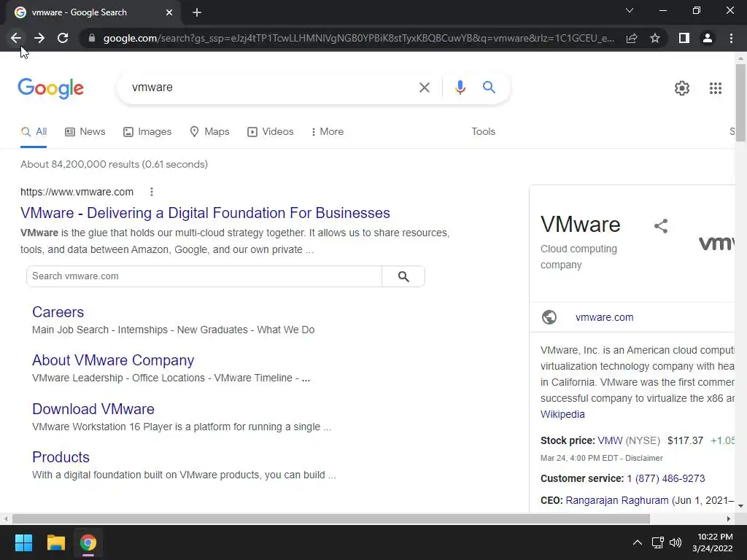The width and height of the screenshot is (747, 560).
Task: Click the vmware.com site search button
Action: click(403, 276)
